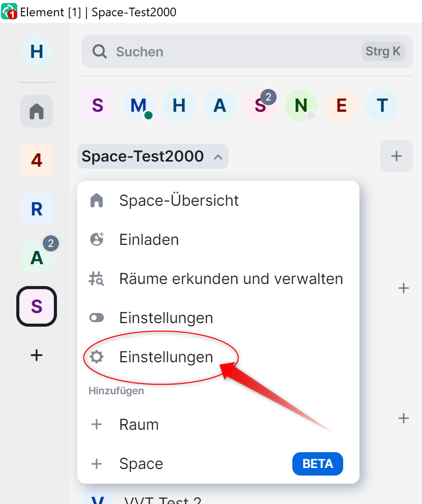Viewport: 422px width, 504px height.
Task: Select the highlighted S space in the sidebar
Action: (x=37, y=306)
